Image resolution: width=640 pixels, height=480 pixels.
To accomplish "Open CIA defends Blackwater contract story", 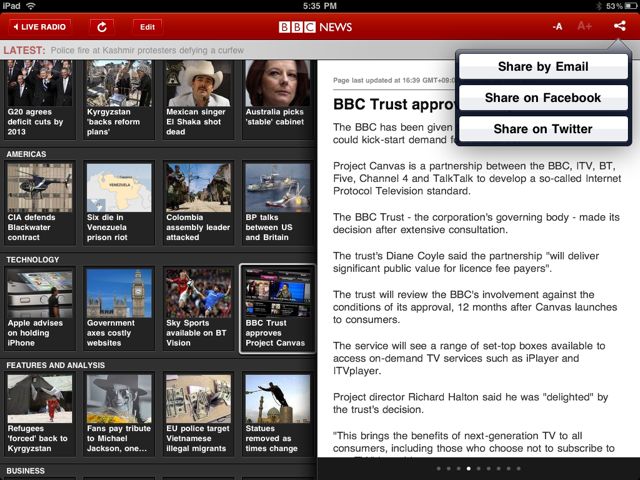I will [40, 203].
